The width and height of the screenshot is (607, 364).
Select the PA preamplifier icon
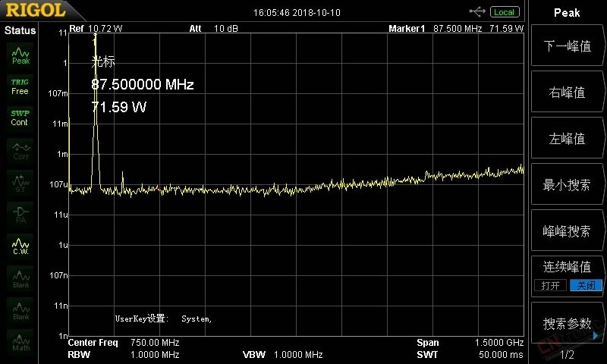tap(20, 215)
